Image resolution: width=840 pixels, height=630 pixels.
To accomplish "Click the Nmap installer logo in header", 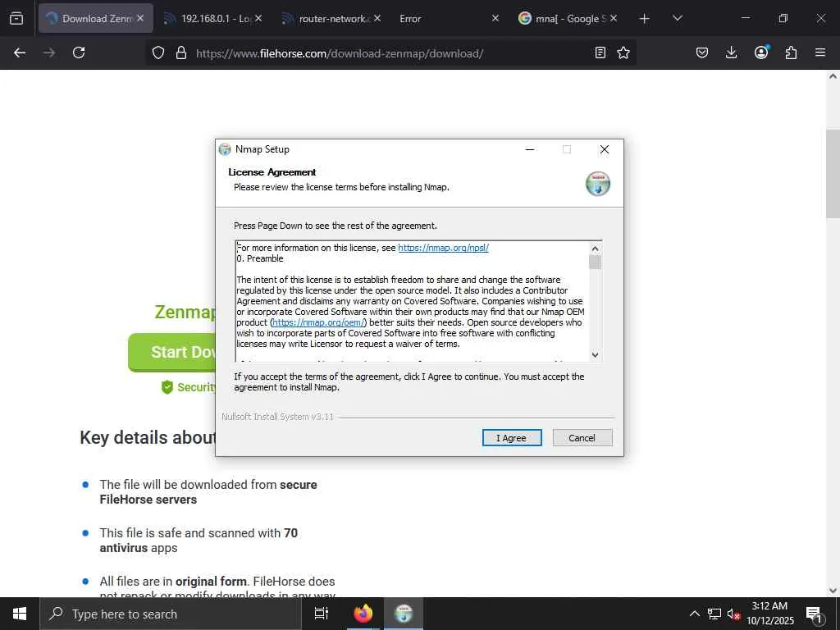I will 598,184.
